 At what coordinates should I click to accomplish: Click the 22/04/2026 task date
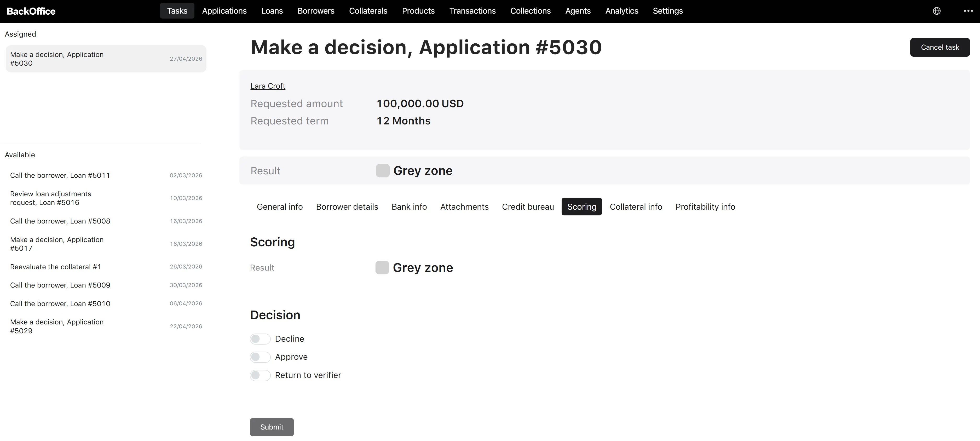(x=186, y=327)
